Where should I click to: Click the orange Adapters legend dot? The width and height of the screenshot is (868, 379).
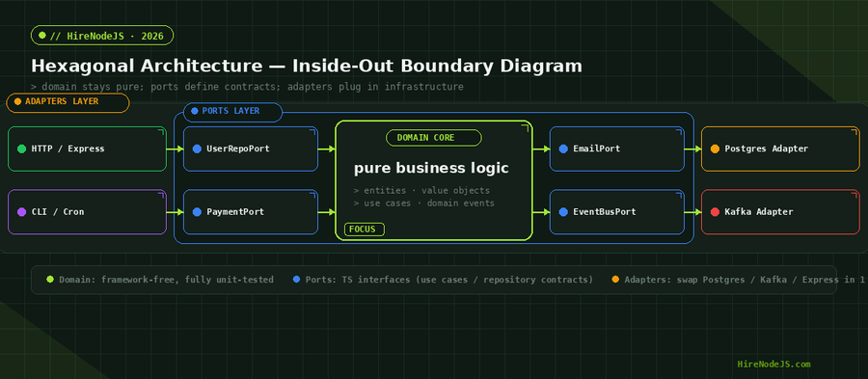point(615,280)
